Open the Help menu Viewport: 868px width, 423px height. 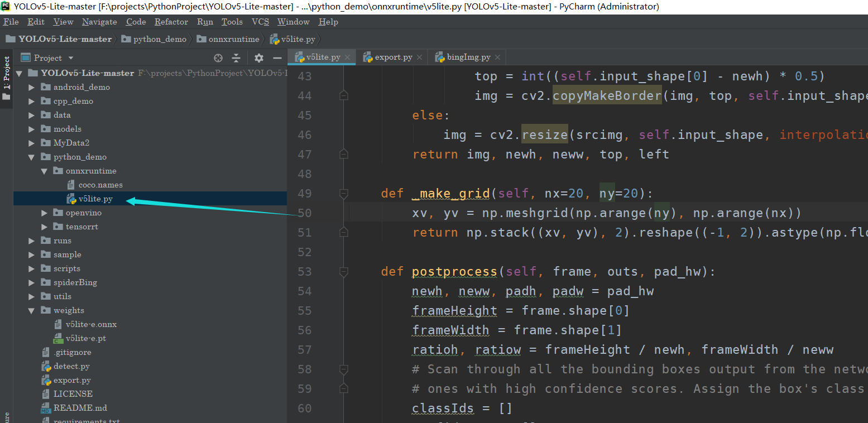click(328, 22)
